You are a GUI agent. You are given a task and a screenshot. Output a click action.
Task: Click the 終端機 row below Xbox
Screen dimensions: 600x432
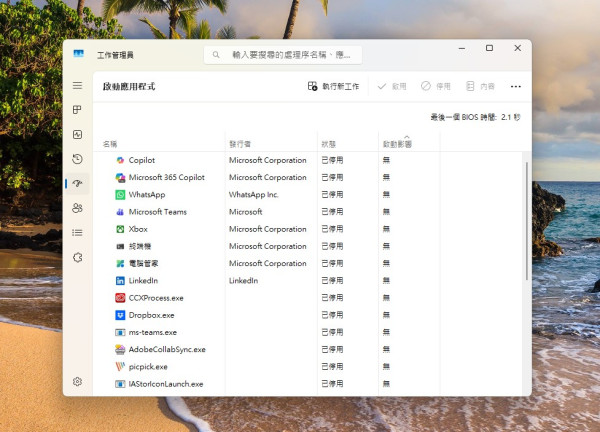pos(140,246)
